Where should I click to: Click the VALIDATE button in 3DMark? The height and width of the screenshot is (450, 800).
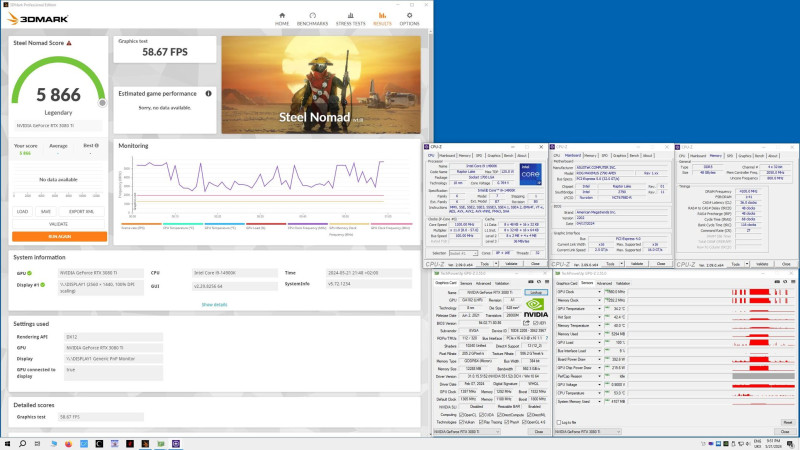click(x=58, y=224)
